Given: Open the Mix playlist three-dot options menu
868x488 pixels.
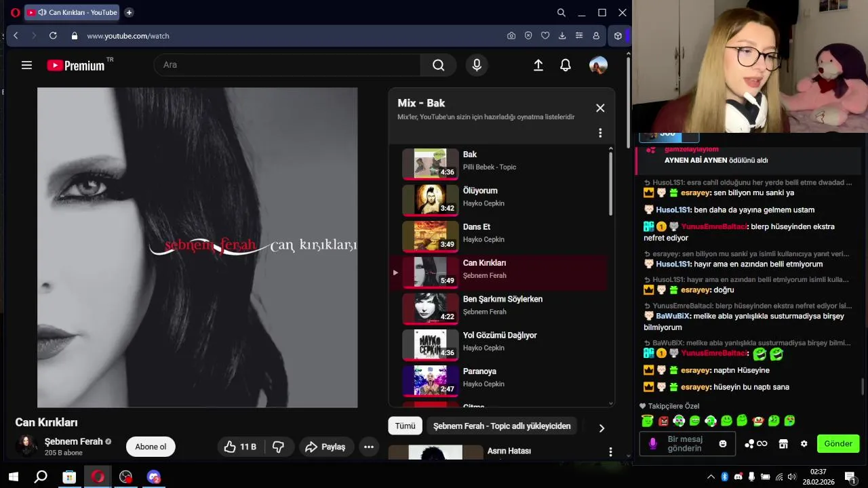Looking at the screenshot, I should click(600, 133).
